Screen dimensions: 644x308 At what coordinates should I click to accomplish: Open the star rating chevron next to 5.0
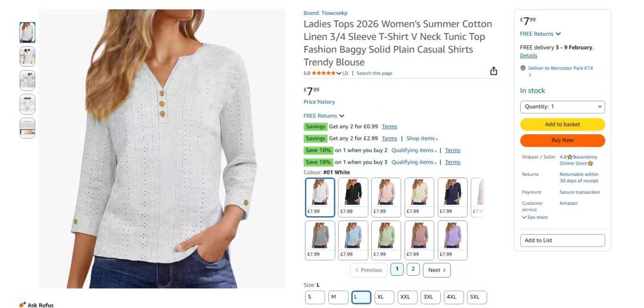(339, 73)
